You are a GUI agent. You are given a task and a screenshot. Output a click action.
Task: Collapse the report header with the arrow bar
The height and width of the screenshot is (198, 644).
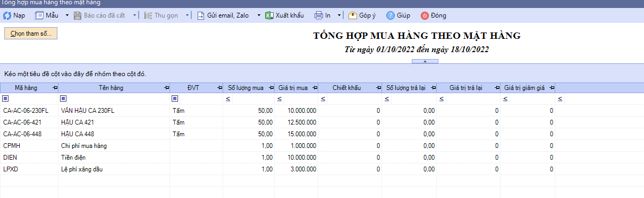[x=425, y=61]
